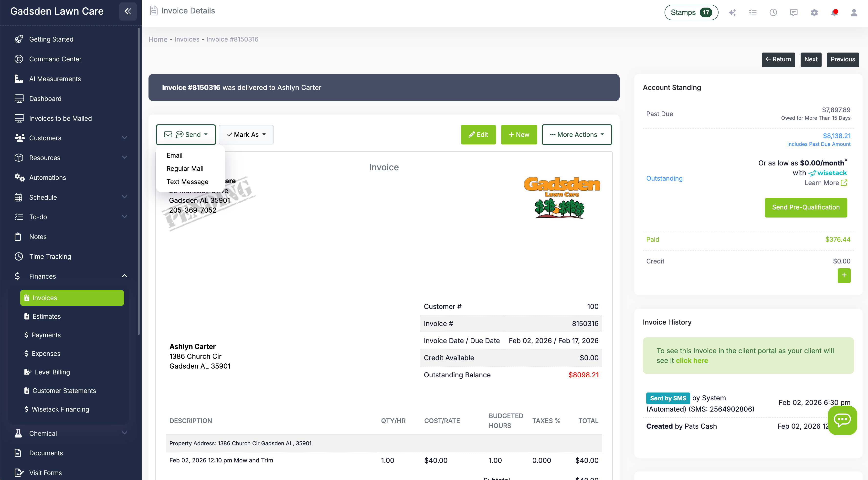View notifications bell with red dot
Viewport: 868px width, 480px height.
point(834,12)
